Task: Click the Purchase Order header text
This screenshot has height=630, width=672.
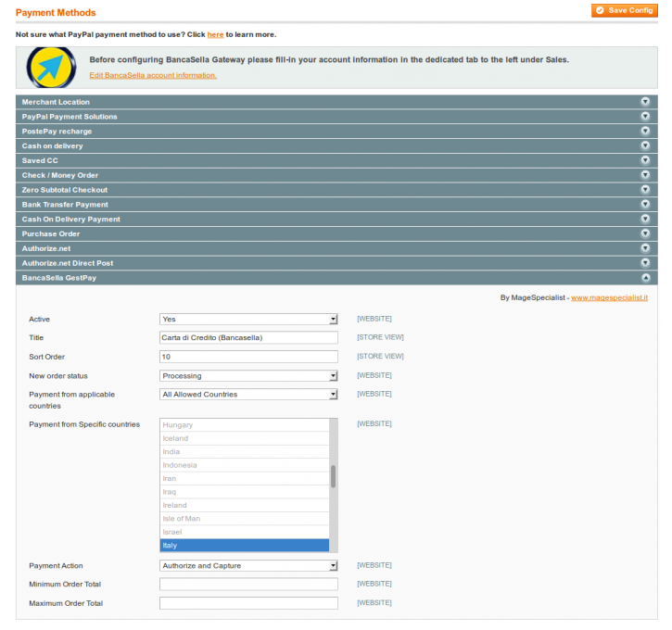Action: 51,233
